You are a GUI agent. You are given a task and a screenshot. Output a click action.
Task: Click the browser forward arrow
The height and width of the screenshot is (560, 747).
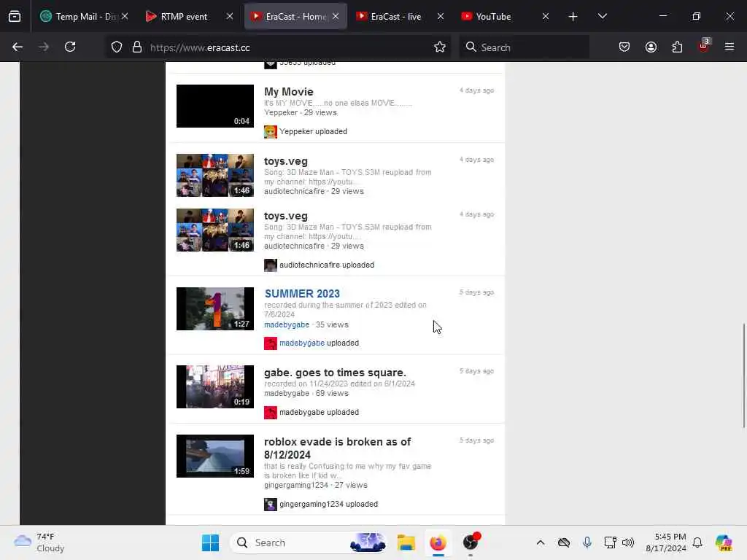44,47
